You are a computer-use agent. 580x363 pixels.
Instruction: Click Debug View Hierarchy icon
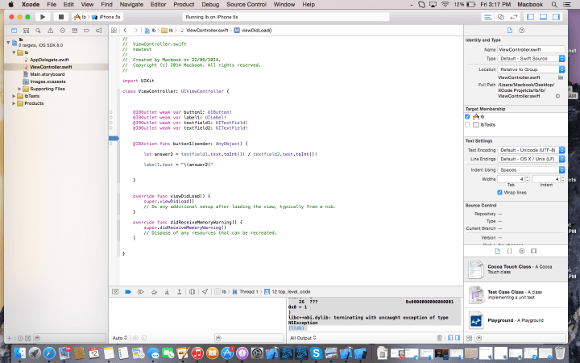192,292
